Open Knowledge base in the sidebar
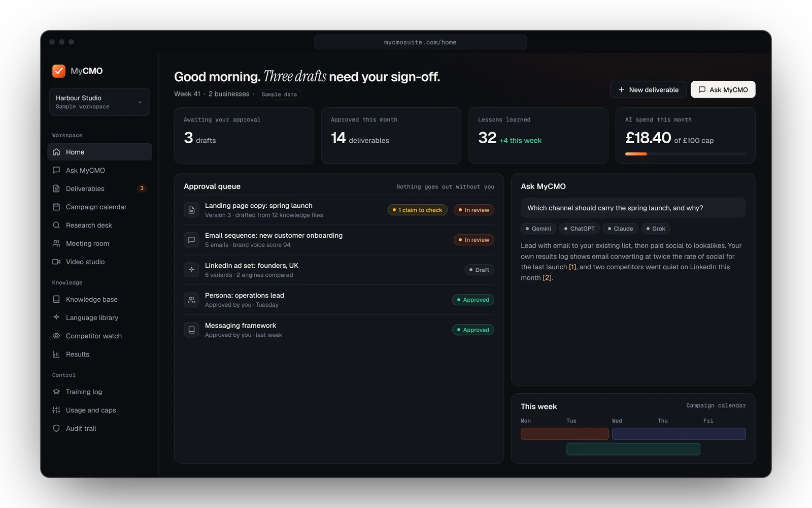Viewport: 812px width, 508px height. [x=99, y=299]
